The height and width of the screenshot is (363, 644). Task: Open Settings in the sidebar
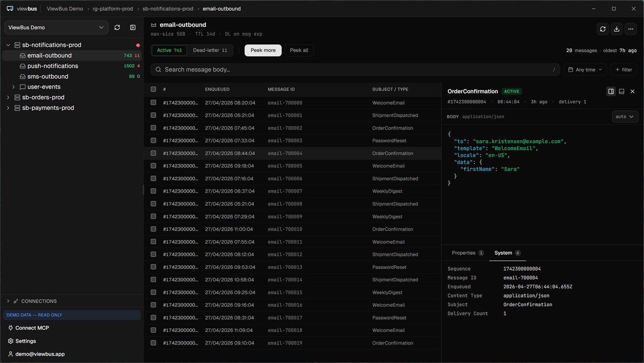[x=26, y=341]
